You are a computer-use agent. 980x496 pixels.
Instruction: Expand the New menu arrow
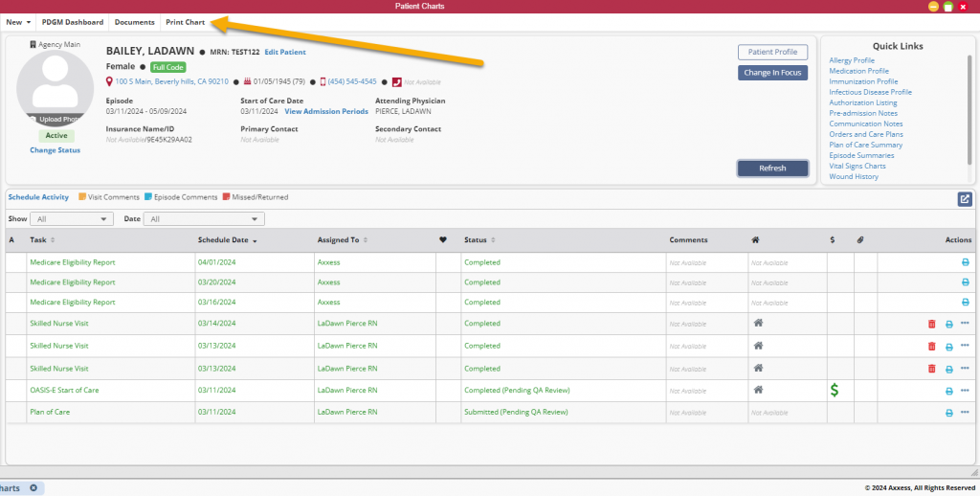(29, 23)
